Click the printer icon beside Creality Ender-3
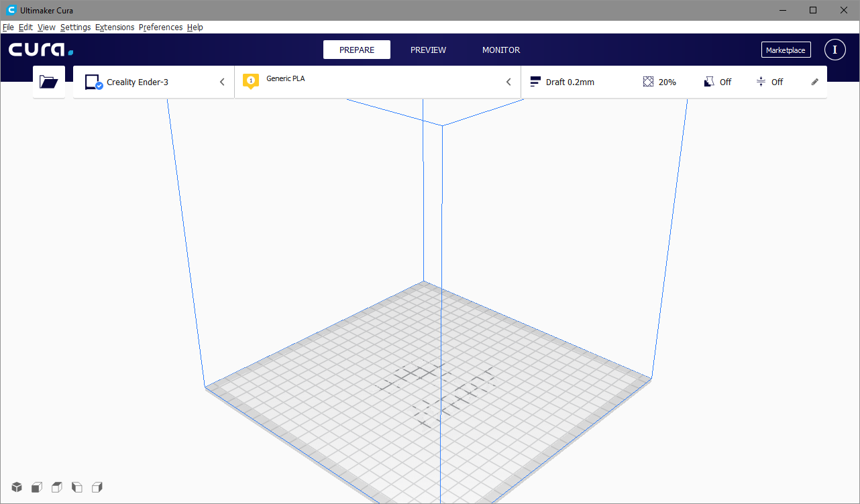Screen dimensions: 860x504 (x=93, y=82)
